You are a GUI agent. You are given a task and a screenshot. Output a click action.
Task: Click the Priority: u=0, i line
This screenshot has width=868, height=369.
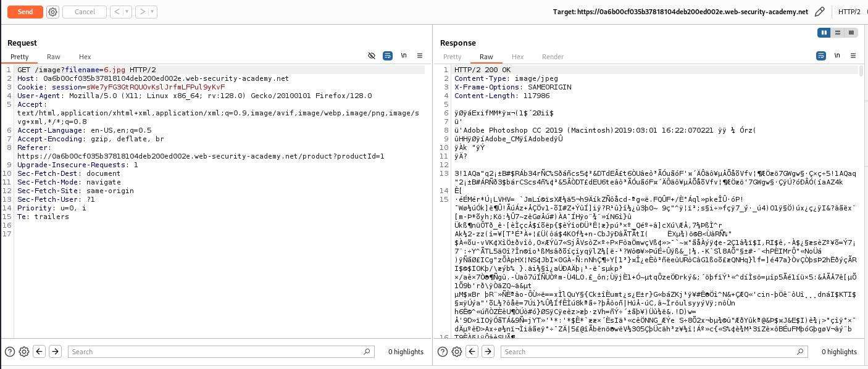pyautogui.click(x=51, y=208)
